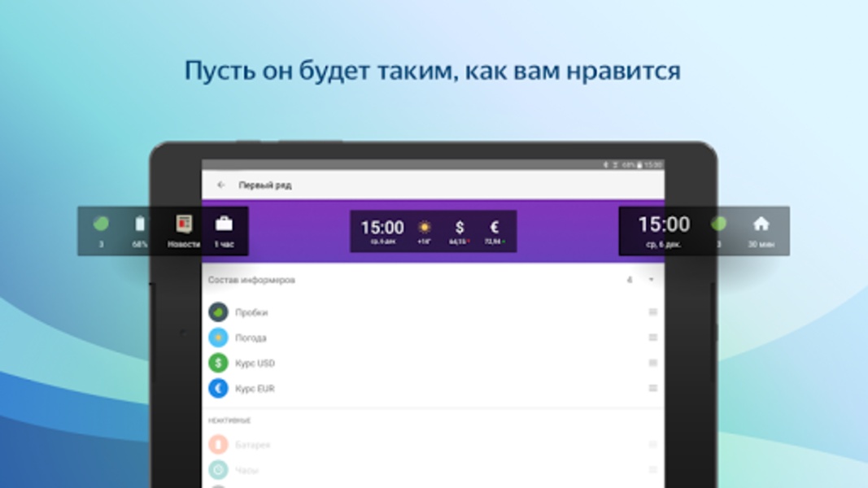Grab the reorder handle for Курс EUR row
Screen dimensions: 868x488
click(652, 389)
